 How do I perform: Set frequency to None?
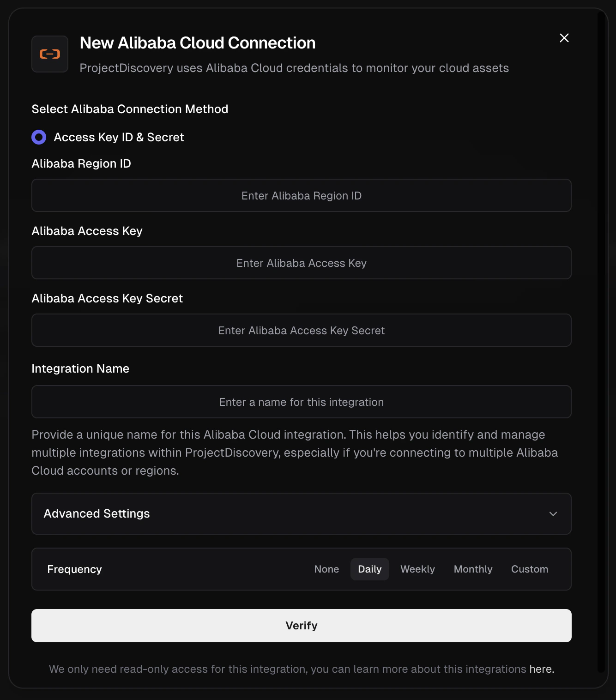(x=326, y=569)
